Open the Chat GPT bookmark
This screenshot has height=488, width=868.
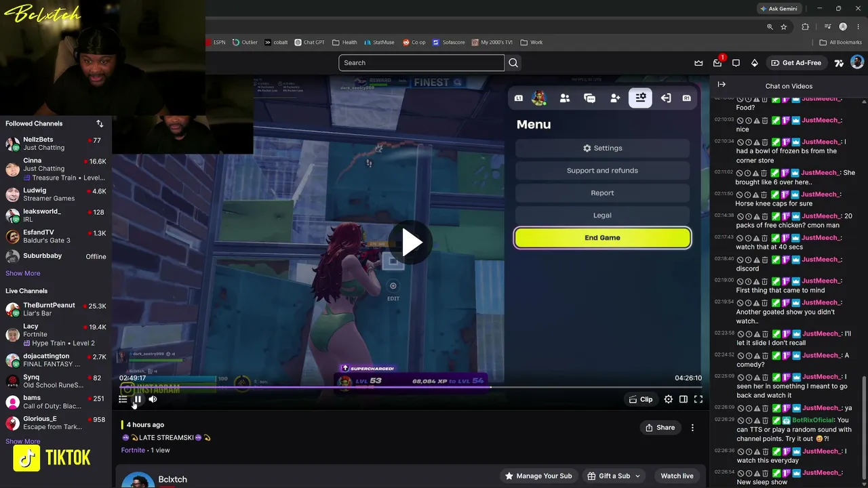[309, 42]
